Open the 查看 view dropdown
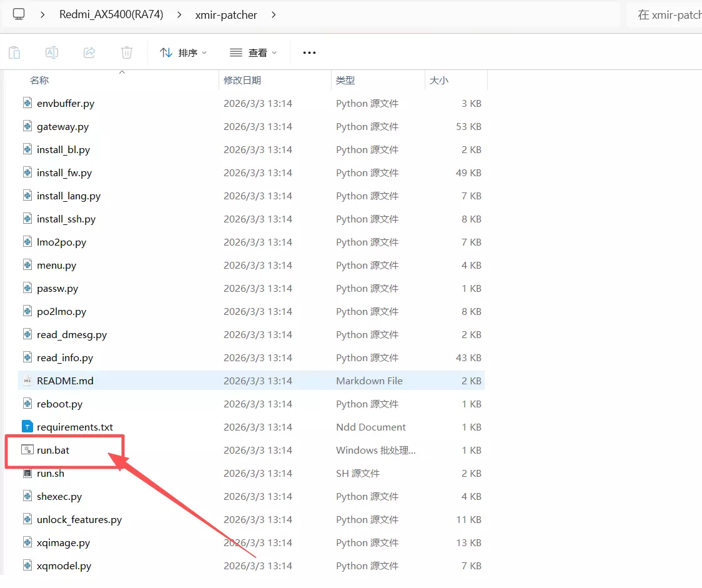Viewport: 702px width, 588px height. point(254,53)
